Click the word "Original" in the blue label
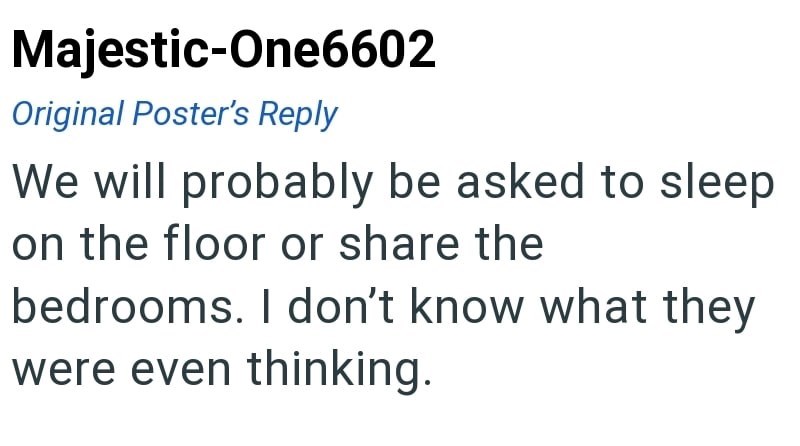Screen dimensions: 800x446 pos(68,114)
